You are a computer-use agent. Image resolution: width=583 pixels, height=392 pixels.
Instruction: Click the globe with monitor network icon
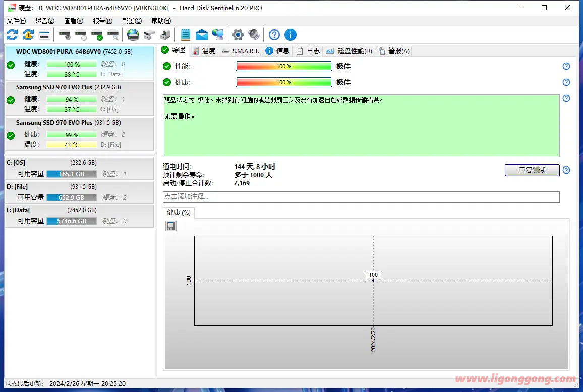(x=217, y=35)
